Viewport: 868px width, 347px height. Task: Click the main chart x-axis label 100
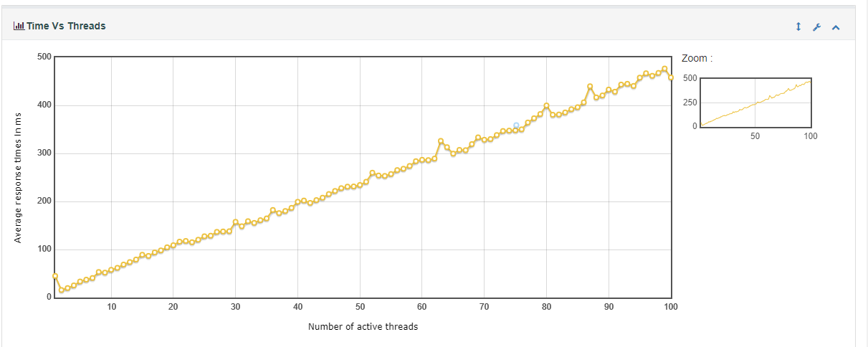671,307
